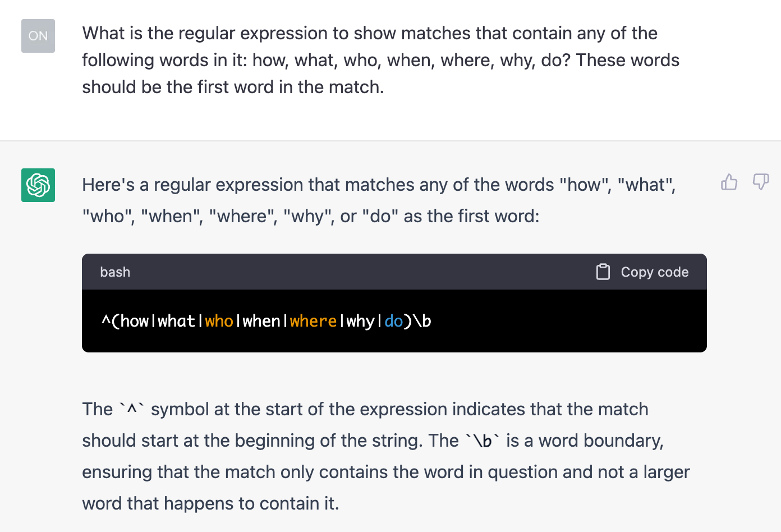Click the word "when" in the regex

[261, 321]
